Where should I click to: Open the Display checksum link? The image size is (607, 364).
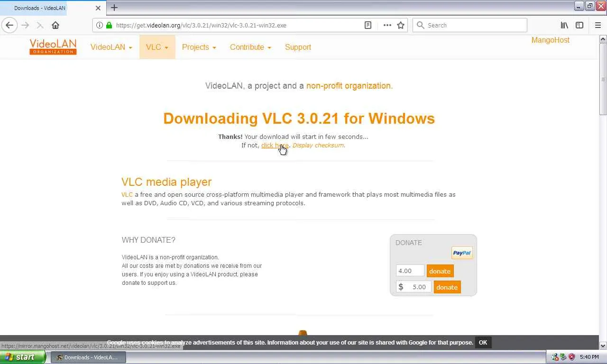[318, 145]
